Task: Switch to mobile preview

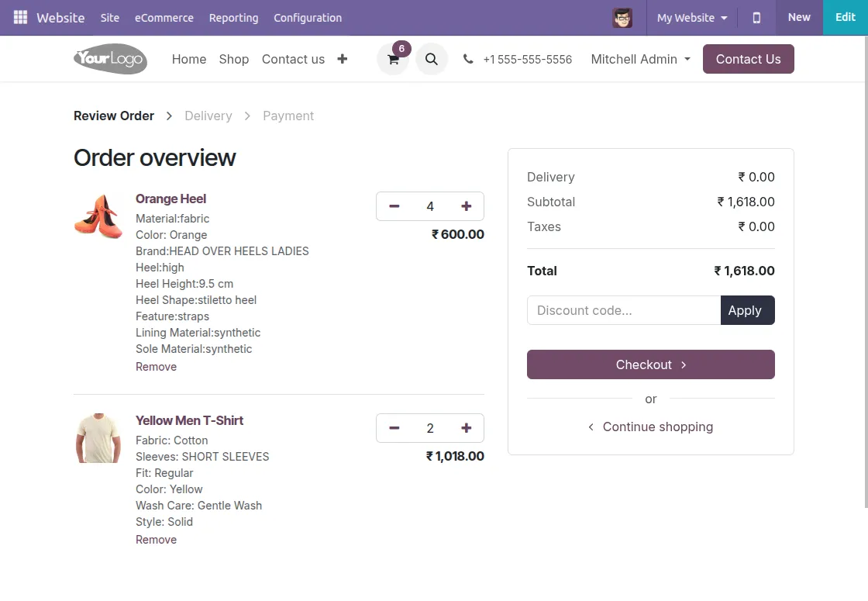Action: point(756,17)
